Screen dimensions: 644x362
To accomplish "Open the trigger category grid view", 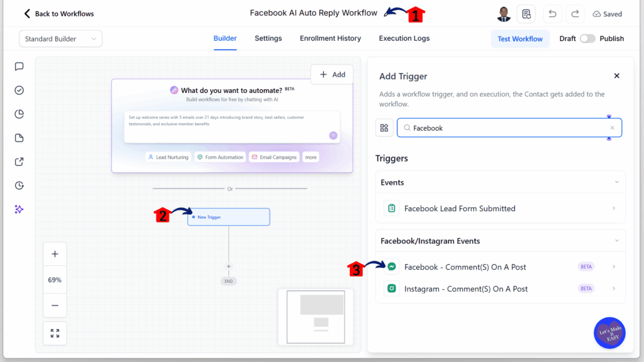I will [384, 128].
